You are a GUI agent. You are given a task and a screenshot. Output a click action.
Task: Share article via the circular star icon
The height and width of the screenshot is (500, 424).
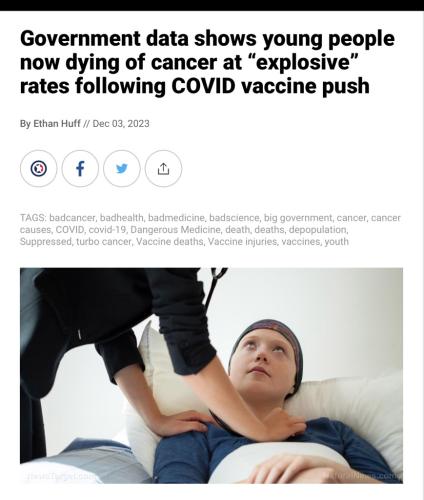38,168
